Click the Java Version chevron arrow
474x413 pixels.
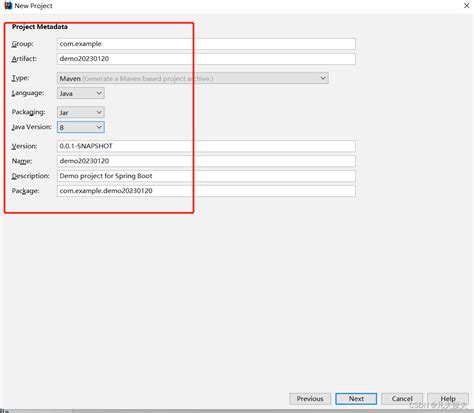point(99,127)
